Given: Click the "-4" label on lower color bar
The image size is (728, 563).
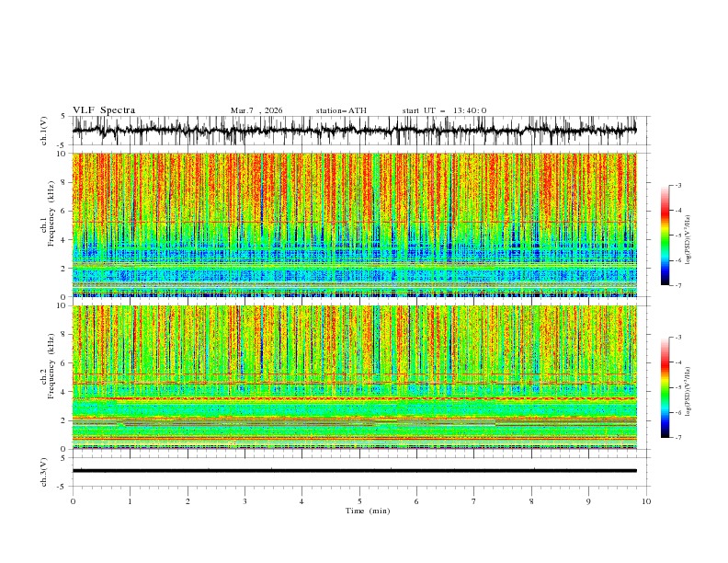Looking at the screenshot, I should pyautogui.click(x=677, y=362).
